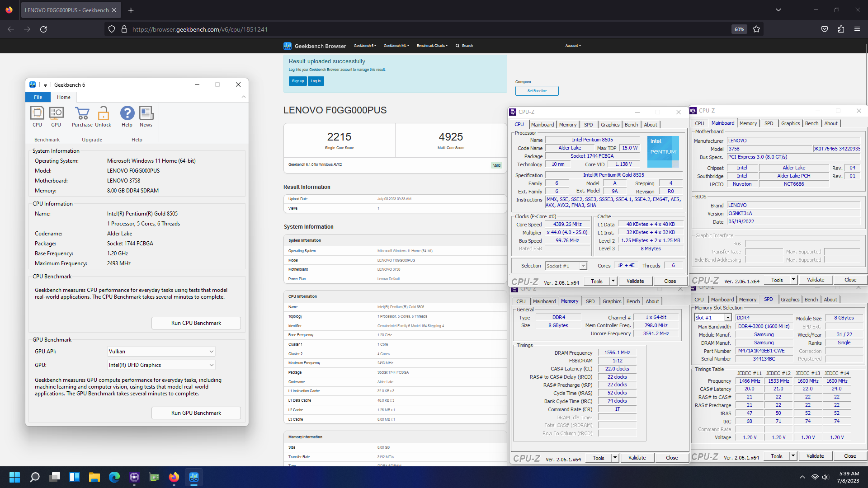Launch Microsoft Edge from taskbar
Image resolution: width=868 pixels, height=488 pixels.
[114, 477]
